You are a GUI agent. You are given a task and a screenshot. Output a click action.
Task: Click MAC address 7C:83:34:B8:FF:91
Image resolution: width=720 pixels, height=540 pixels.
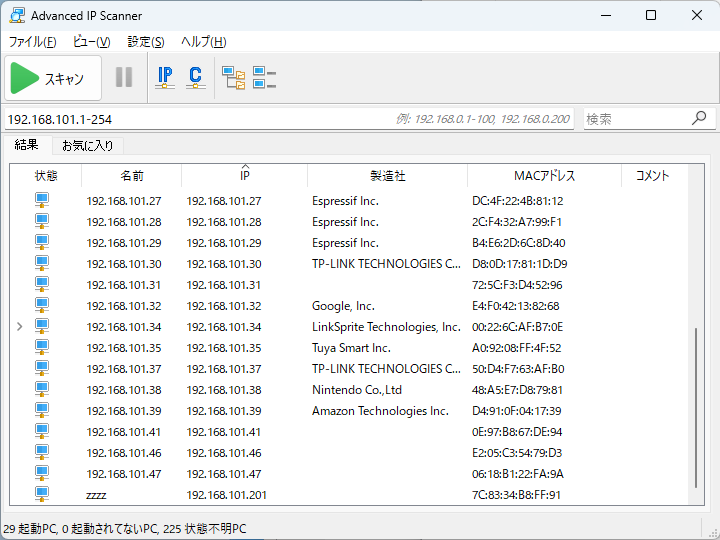pyautogui.click(x=516, y=495)
